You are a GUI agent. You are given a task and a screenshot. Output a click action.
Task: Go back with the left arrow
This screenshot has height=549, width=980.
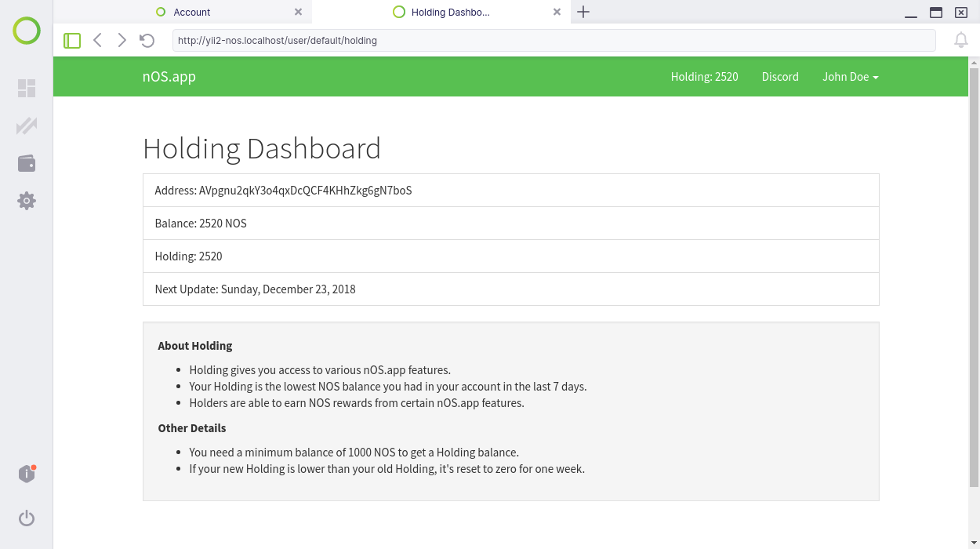97,40
